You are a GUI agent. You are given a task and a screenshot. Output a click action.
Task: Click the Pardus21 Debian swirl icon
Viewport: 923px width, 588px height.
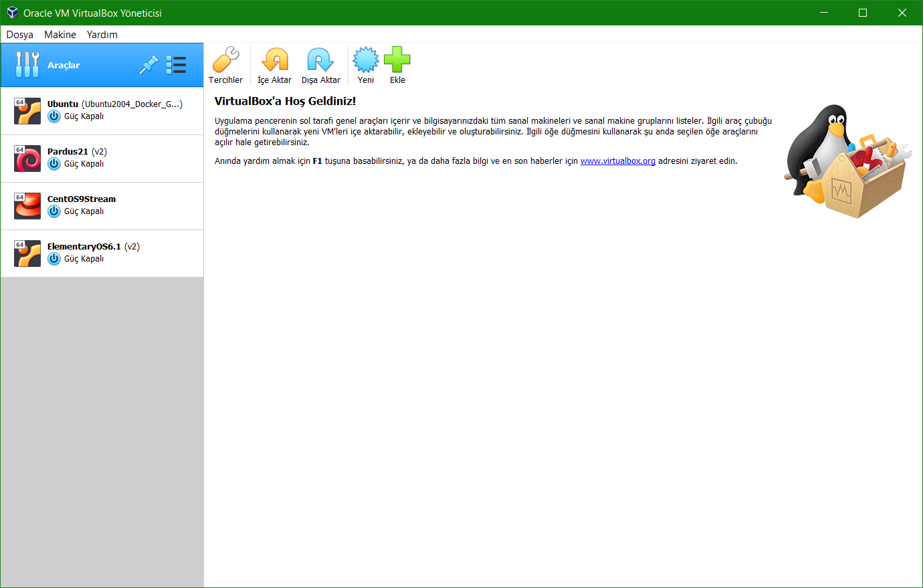point(27,159)
